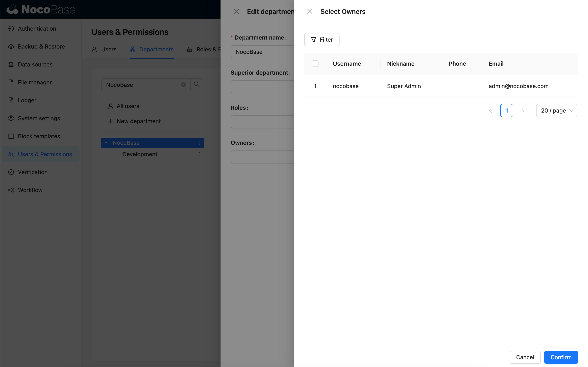Open NocoBase department options menu
The image size is (588, 367).
click(x=199, y=143)
